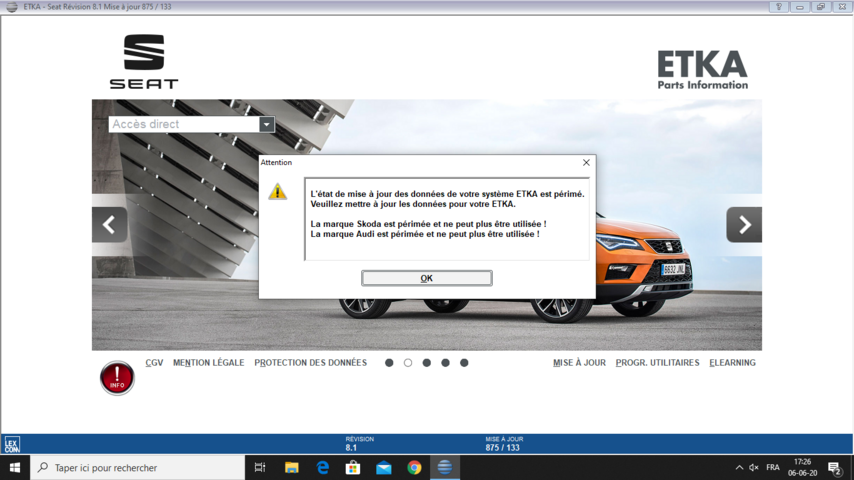854x480 pixels.
Task: Click the red INFO icon
Action: (x=117, y=378)
